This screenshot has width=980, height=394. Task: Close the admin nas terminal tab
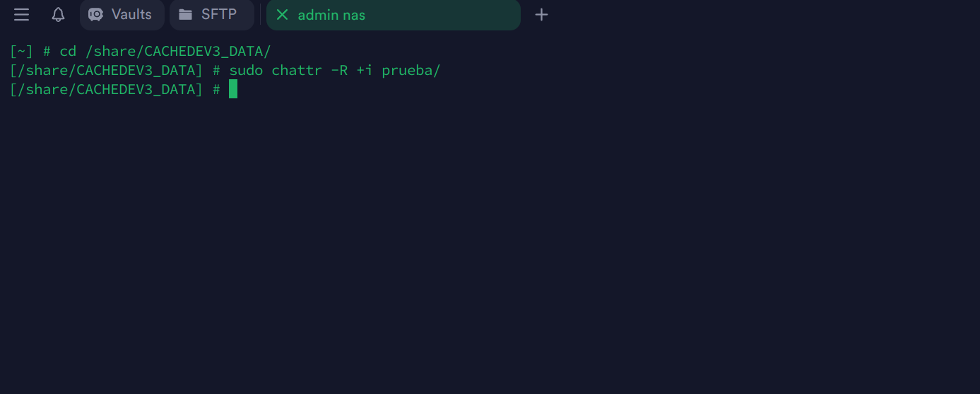tap(282, 15)
